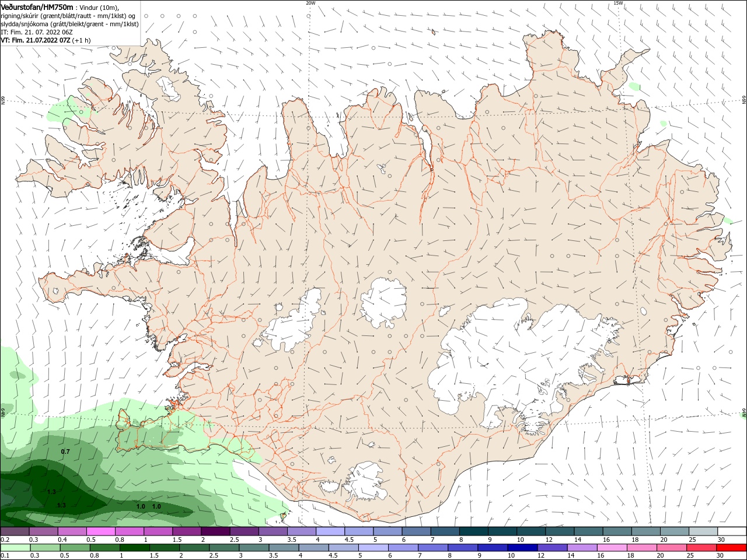The width and height of the screenshot is (747, 560).
Task: Click the bright red swatch at 30 in the rain legend
Action: click(731, 548)
